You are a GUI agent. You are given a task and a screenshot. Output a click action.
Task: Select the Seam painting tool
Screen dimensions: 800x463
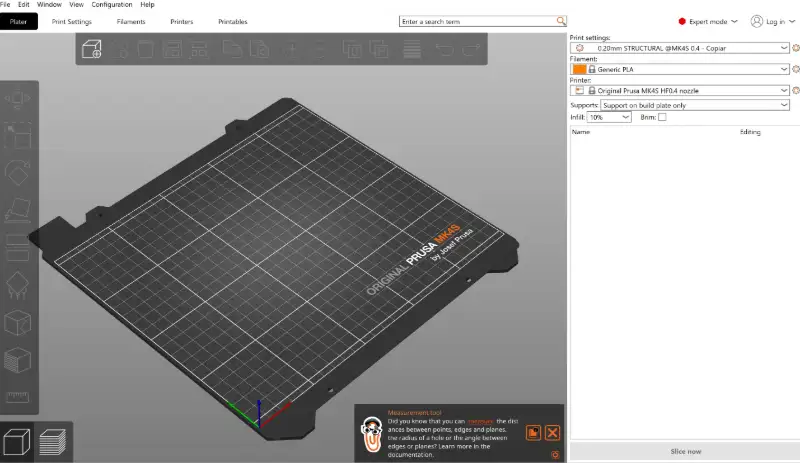17,323
